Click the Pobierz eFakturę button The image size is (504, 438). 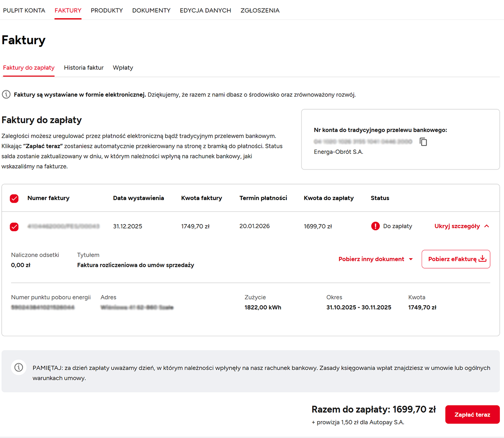click(452, 259)
